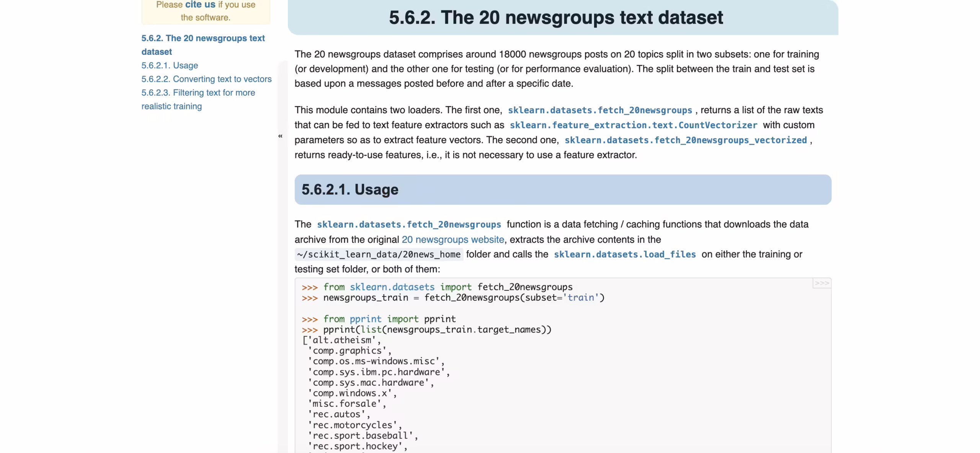Jump to '5.6.2.1. Usage' in the sidebar
This screenshot has height=453, width=980.
click(170, 65)
